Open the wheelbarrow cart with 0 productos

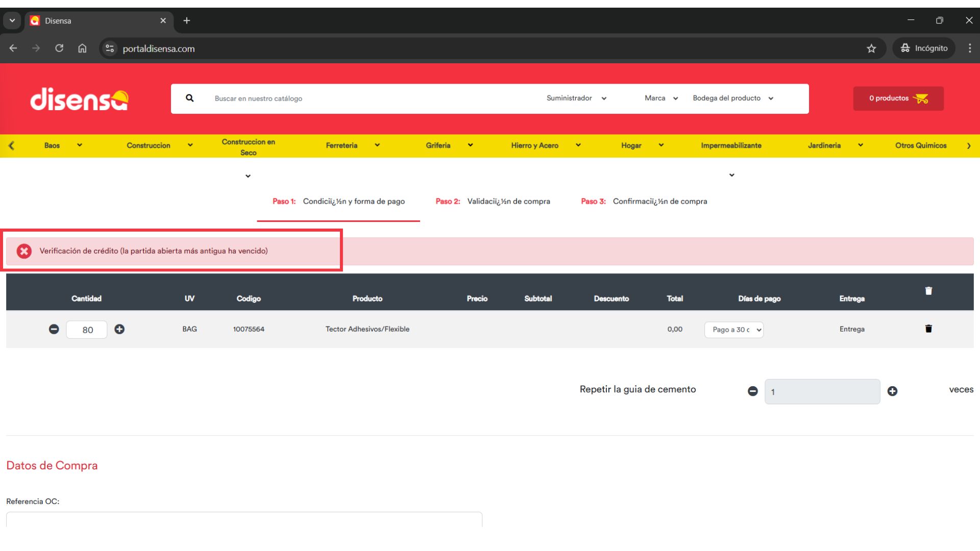[898, 98]
